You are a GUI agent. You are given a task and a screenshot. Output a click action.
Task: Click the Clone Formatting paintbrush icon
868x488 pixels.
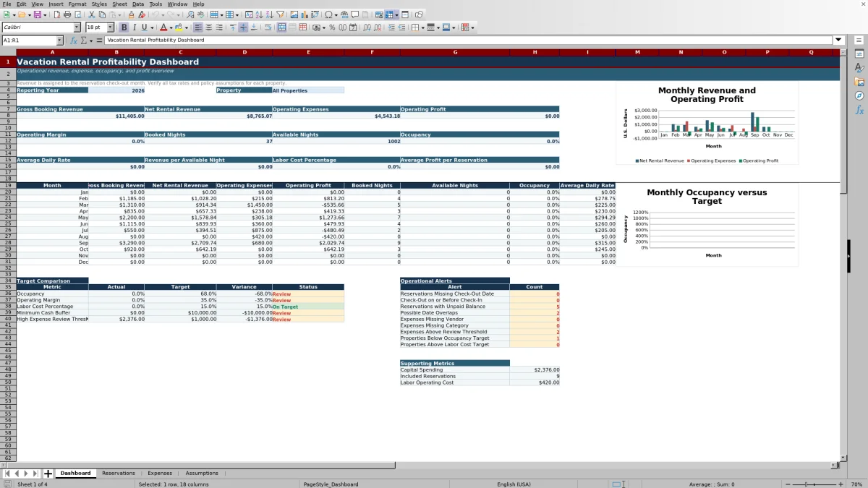(131, 14)
